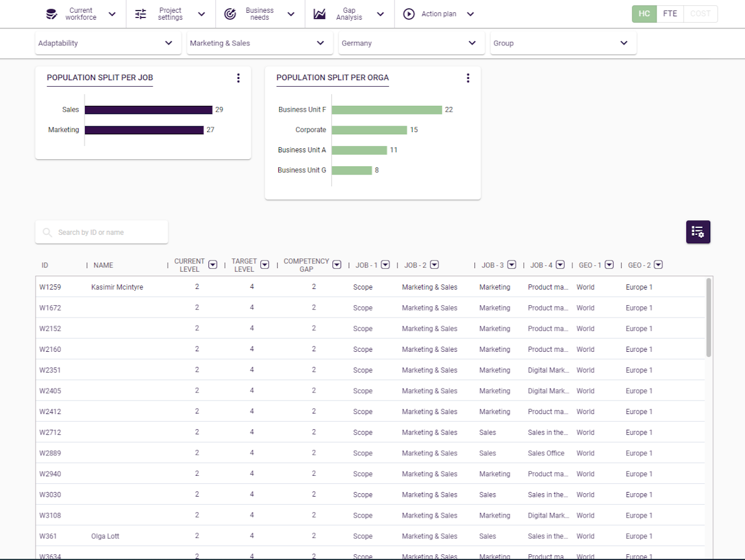Click the Project settings sliders icon
This screenshot has height=560, width=745.
tap(141, 14)
